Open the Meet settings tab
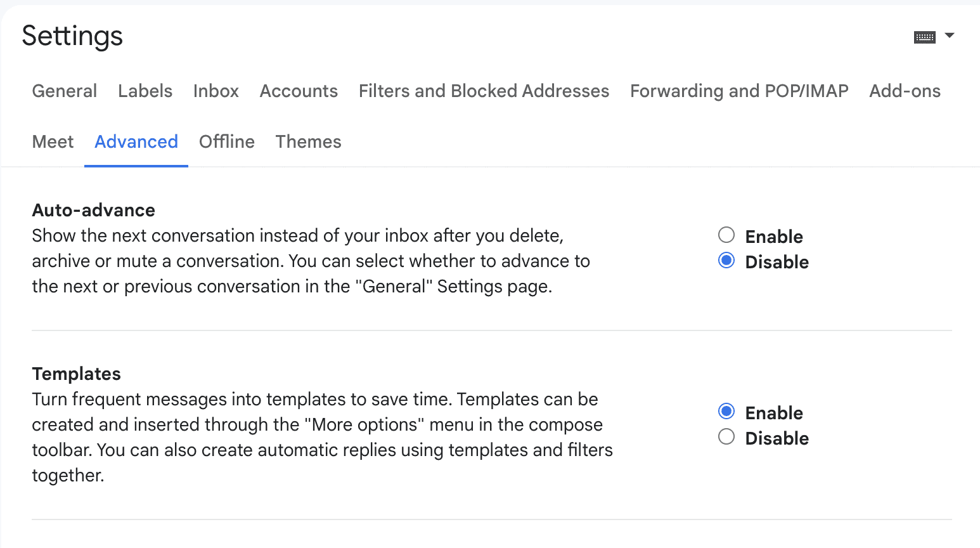Screen dimensions: 980x548 [x=53, y=142]
